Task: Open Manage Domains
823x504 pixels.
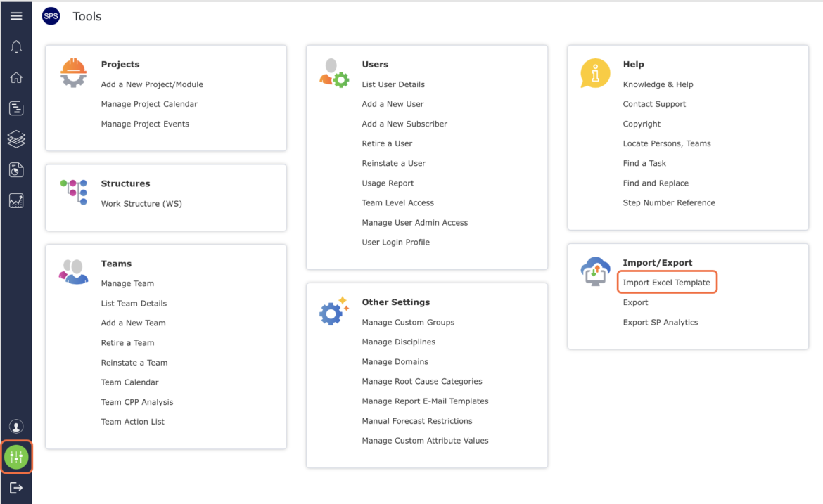Action: pyautogui.click(x=395, y=362)
